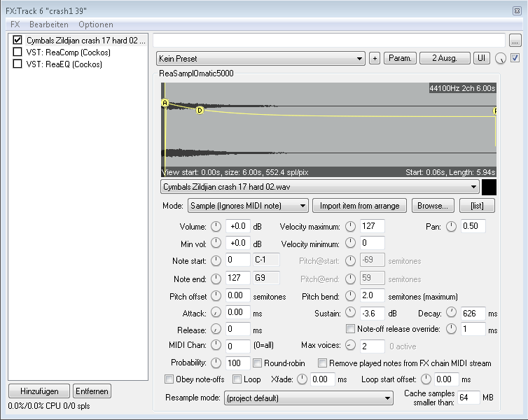Select VST: ReaComp (Cockos) in FX list
Screen dimensions: 528x420
(x=69, y=52)
